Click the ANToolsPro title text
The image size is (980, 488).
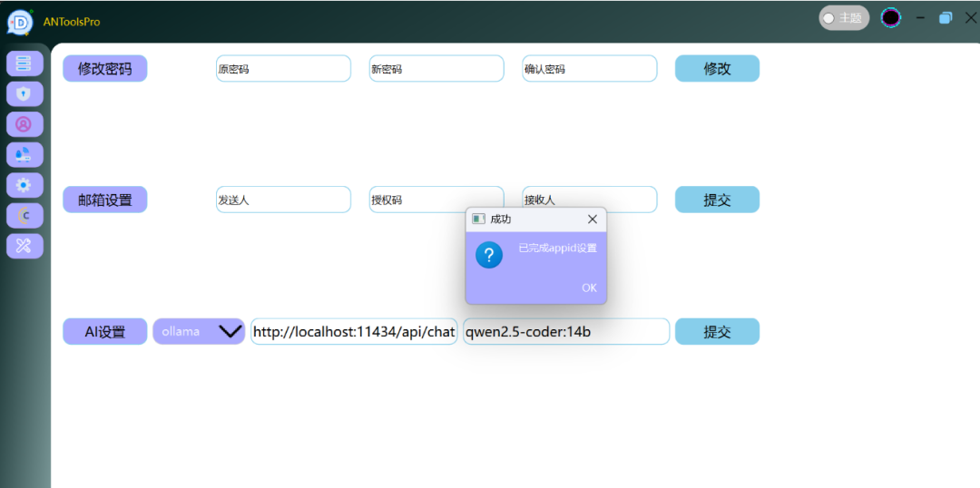click(x=72, y=22)
